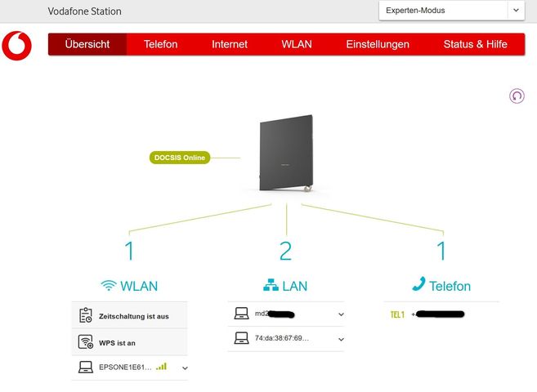The width and height of the screenshot is (537, 392).
Task: Click the Telefon section heading
Action: click(x=441, y=285)
